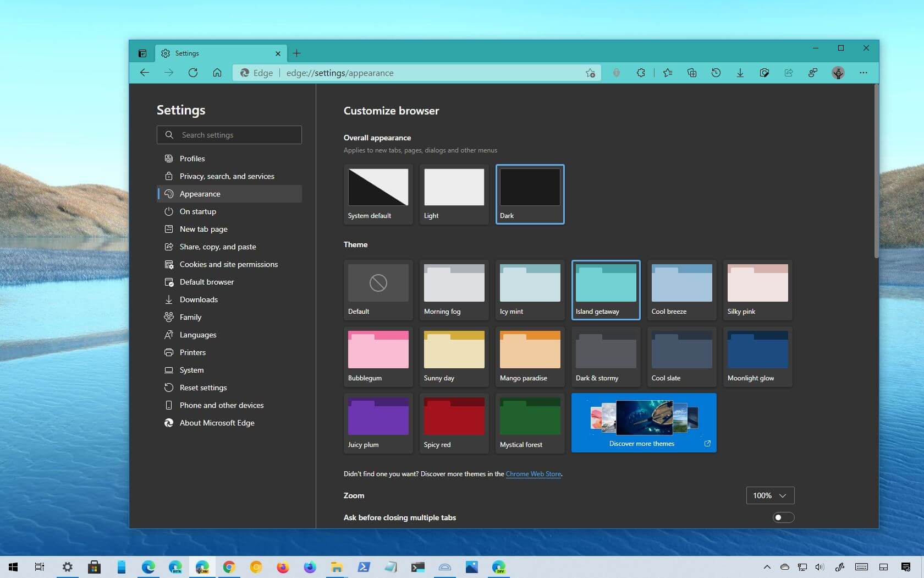Open Settings and more (...) menu
The image size is (924, 578).
(864, 73)
